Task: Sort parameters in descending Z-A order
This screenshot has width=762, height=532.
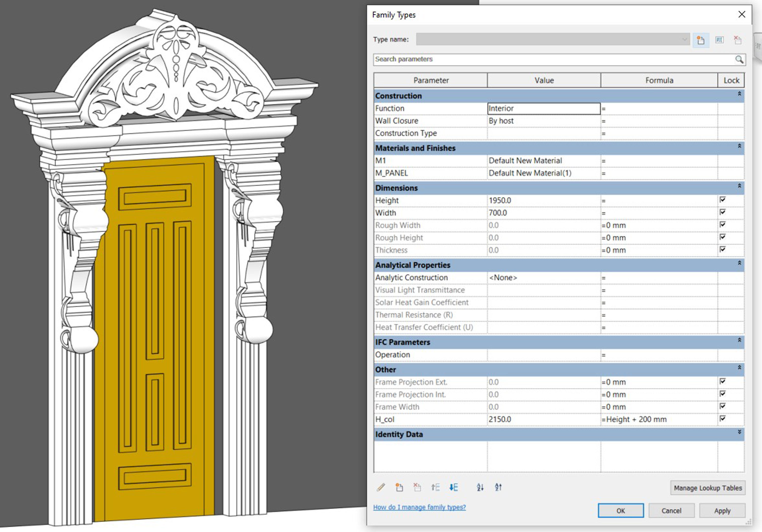Action: pos(498,487)
